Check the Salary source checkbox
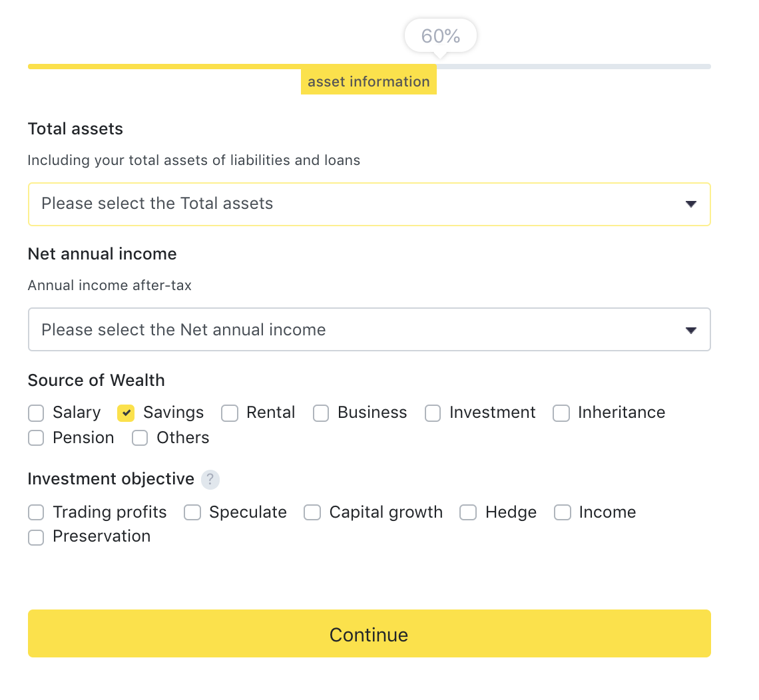 [x=36, y=413]
